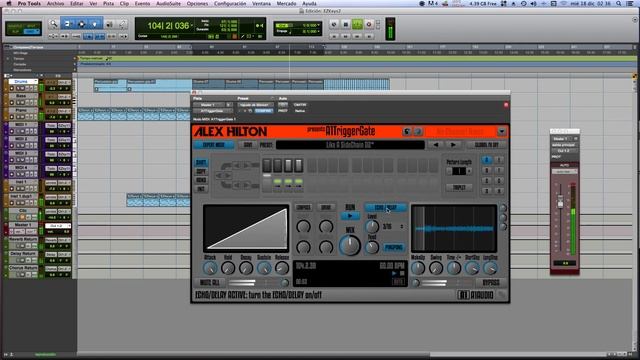640x360 pixels.
Task: Toggle ECHO/DELAY on or off
Action: point(386,207)
